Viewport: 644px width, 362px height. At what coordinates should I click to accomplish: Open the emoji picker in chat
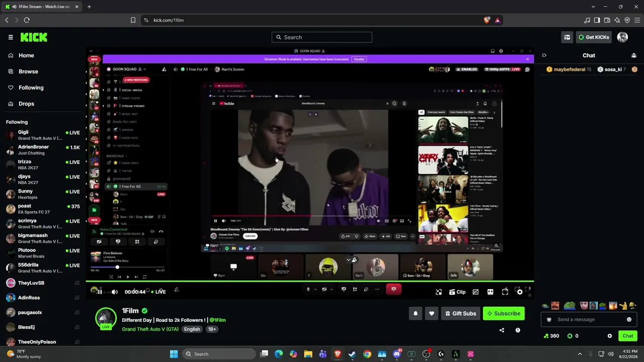click(x=629, y=319)
